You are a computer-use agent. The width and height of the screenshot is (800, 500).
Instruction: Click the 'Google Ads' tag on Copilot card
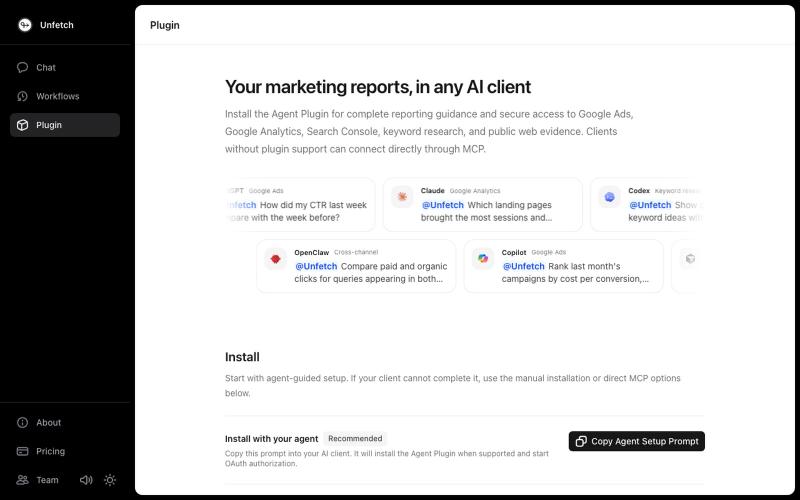548,252
